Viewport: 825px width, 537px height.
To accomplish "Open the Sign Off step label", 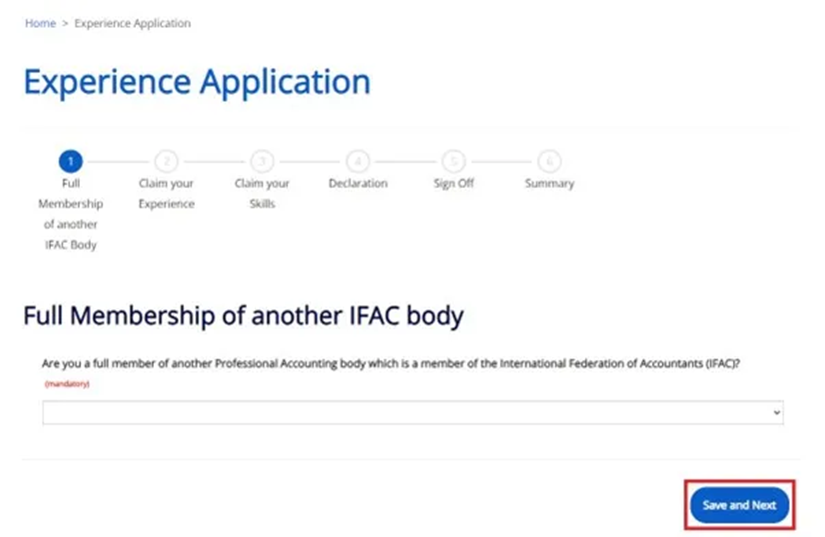I will click(x=453, y=184).
